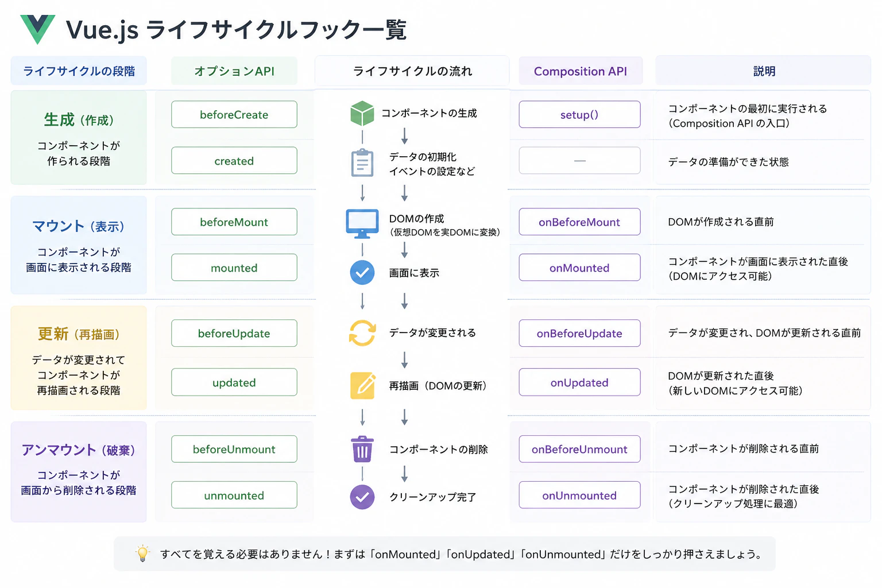Click the purple trash can icon
This screenshot has width=882, height=588.
click(362, 449)
